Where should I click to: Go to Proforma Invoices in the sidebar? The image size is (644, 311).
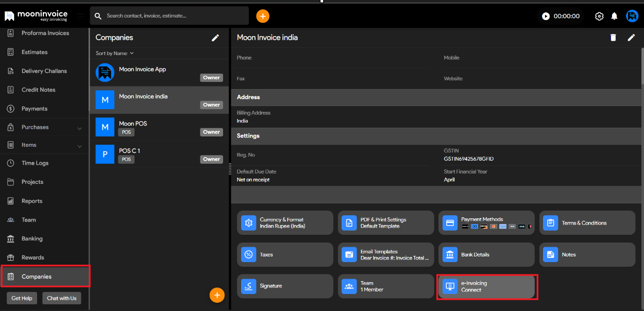[45, 33]
